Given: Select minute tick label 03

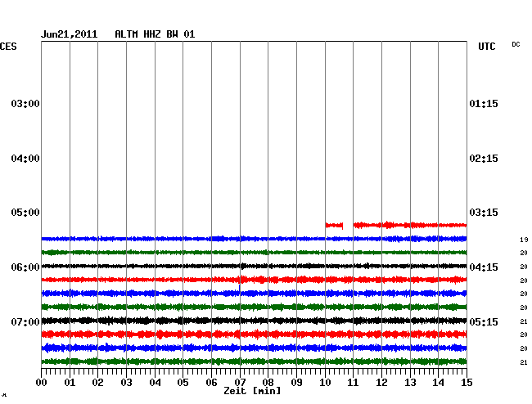Looking at the screenshot, I should (x=126, y=383).
